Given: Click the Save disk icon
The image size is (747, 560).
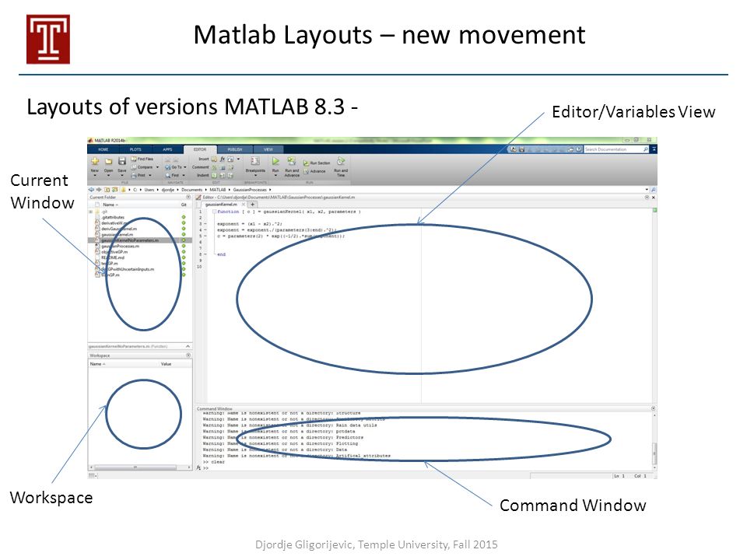Looking at the screenshot, I should click(x=122, y=161).
